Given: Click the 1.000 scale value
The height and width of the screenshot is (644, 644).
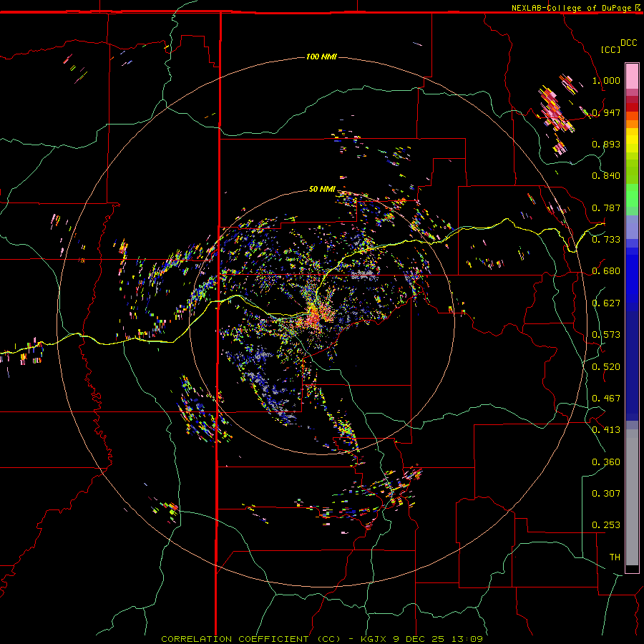Looking at the screenshot, I should 606,80.
